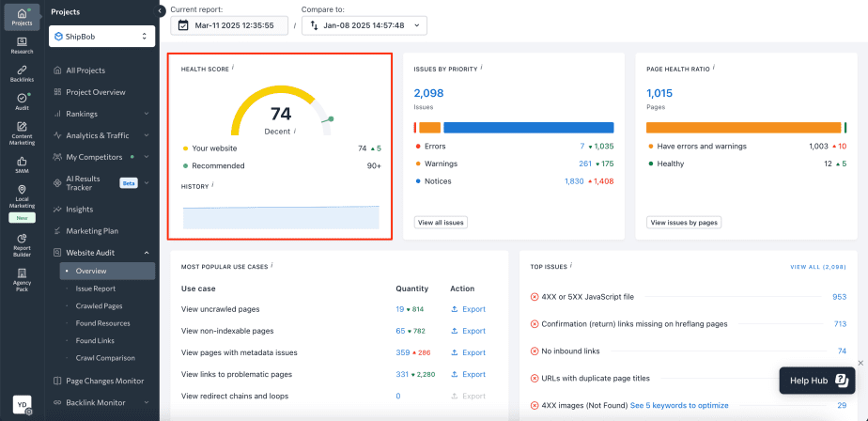Export the uncrawled pages list
Viewport: 868px width, 421px height.
pos(469,309)
